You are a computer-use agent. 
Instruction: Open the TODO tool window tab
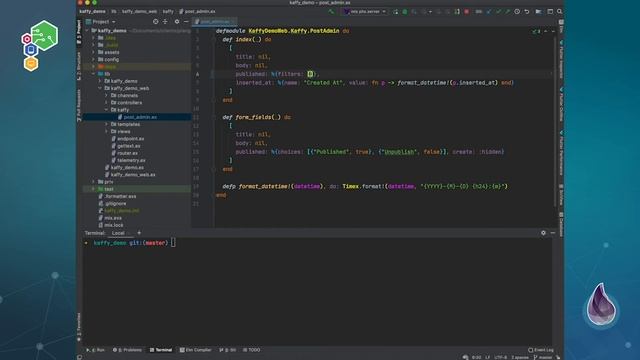pyautogui.click(x=251, y=350)
